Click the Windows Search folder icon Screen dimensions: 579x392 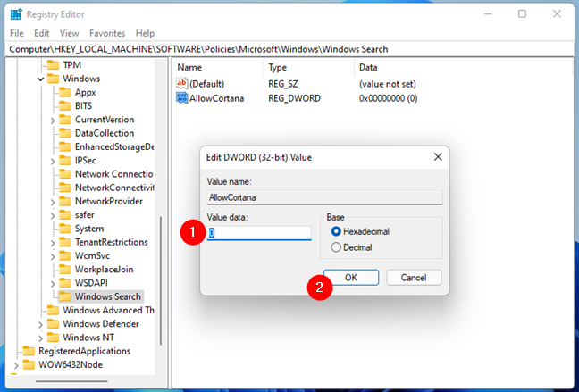pyautogui.click(x=65, y=296)
